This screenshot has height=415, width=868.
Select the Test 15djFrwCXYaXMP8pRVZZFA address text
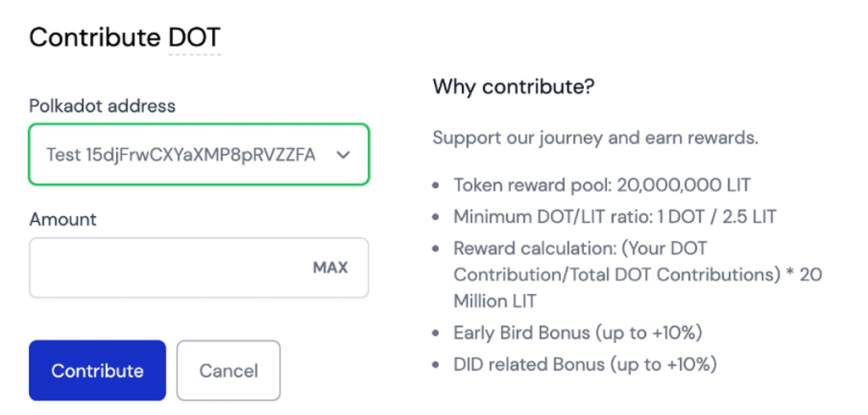181,155
